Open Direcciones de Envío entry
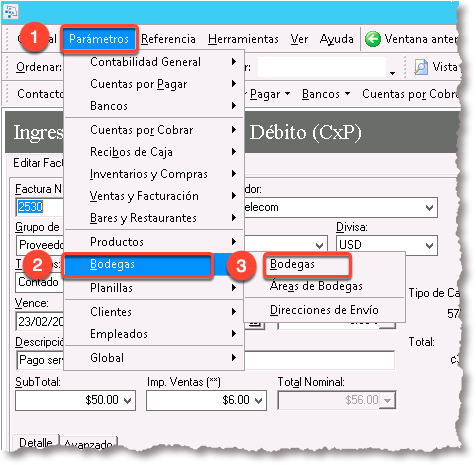 [x=324, y=310]
